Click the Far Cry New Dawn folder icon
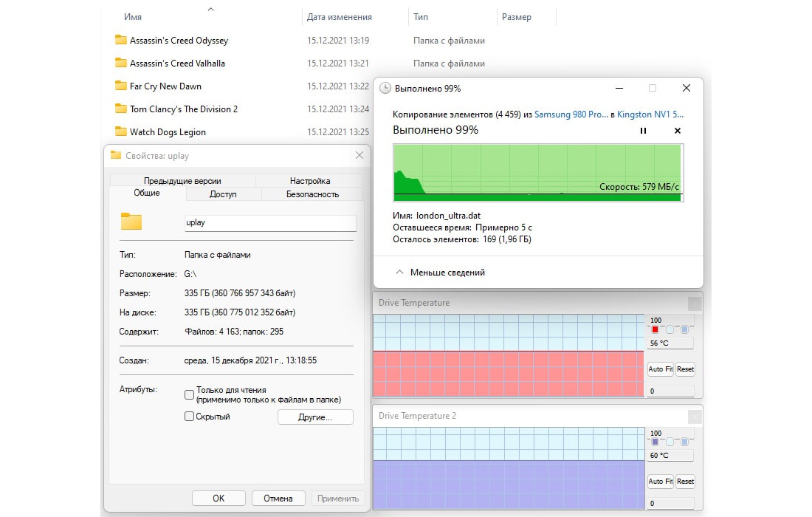The width and height of the screenshot is (812, 517). tap(121, 86)
